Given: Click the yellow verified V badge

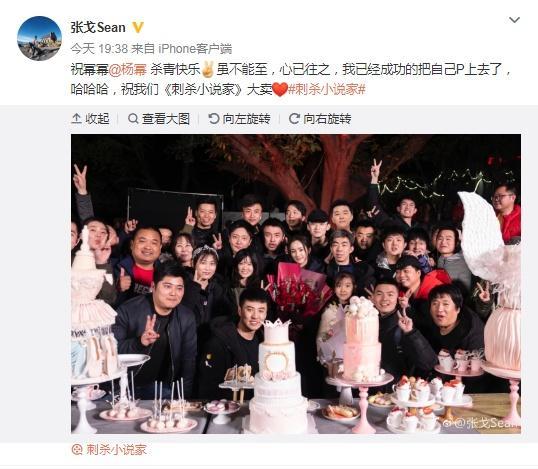Looking at the screenshot, I should (x=138, y=27).
